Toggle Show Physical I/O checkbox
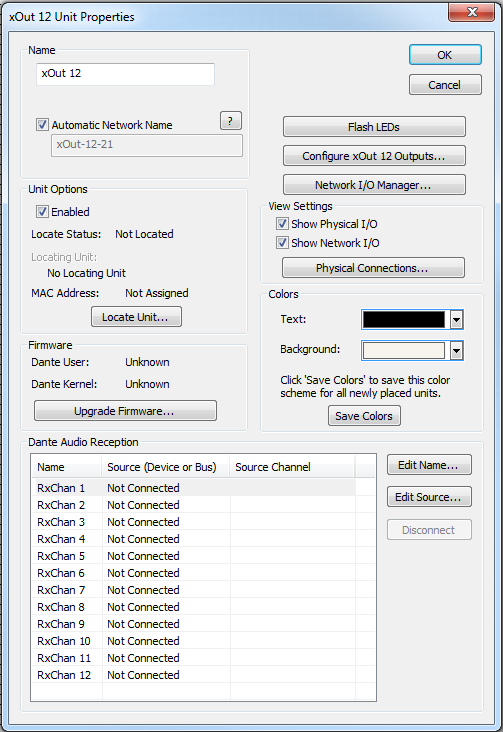Viewport: 503px width, 732px height. click(x=282, y=224)
